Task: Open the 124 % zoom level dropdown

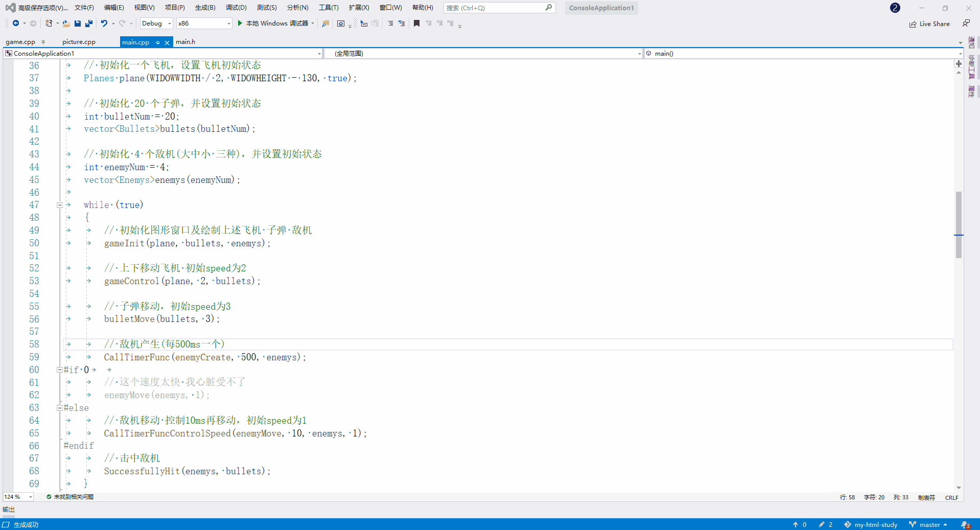Action: click(x=18, y=497)
